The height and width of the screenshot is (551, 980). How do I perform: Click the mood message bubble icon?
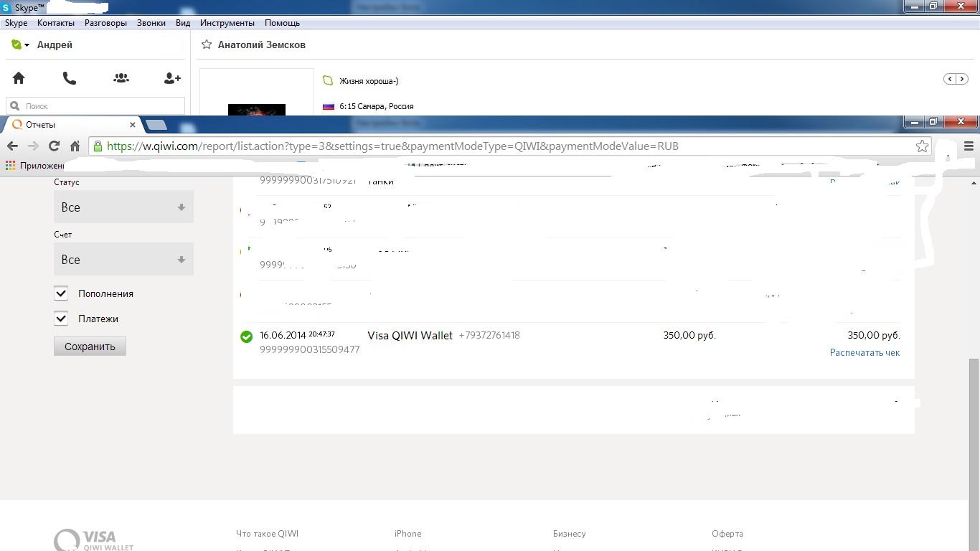point(328,80)
